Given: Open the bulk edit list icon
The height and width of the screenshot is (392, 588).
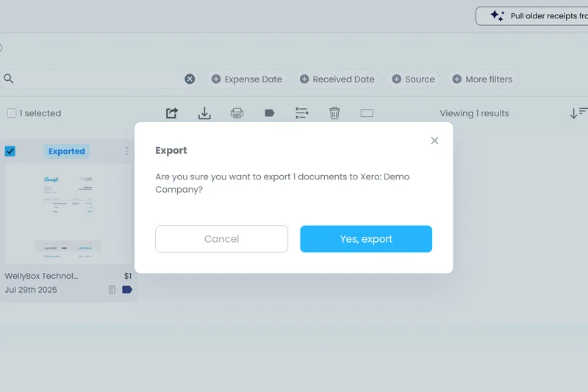Looking at the screenshot, I should click(302, 113).
